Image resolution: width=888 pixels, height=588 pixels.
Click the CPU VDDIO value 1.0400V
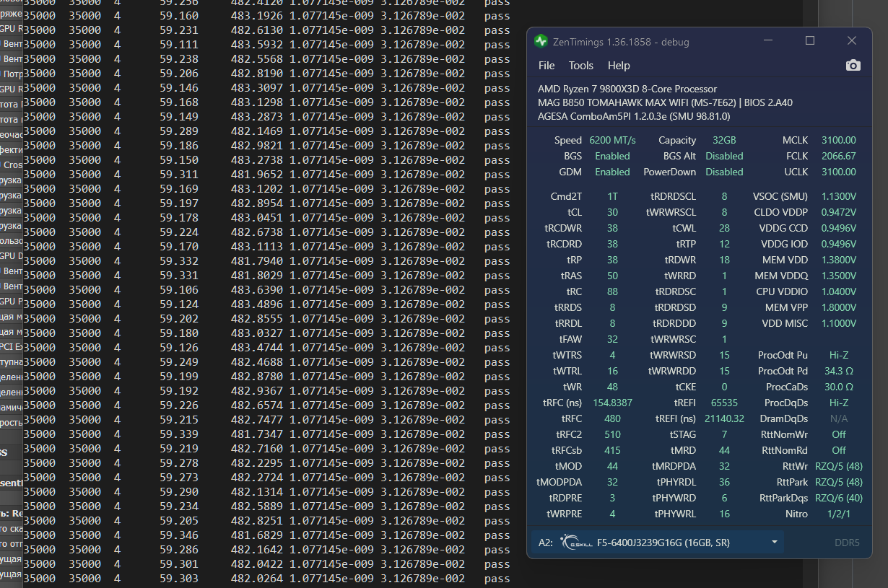(839, 292)
